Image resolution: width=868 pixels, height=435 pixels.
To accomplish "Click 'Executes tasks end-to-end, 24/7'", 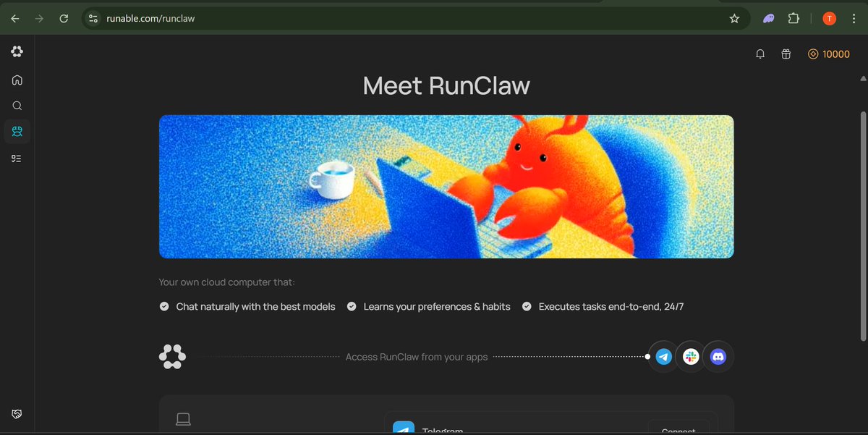I will pyautogui.click(x=611, y=307).
